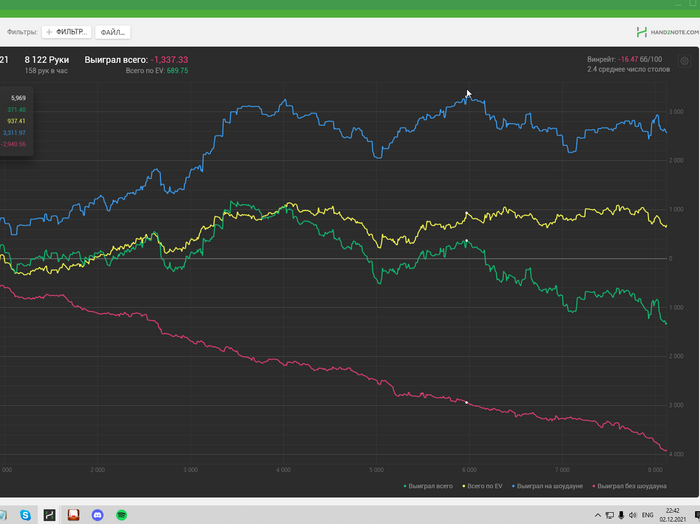The width and height of the screenshot is (700, 524).
Task: Click the tooltip value 5,969
Action: point(18,98)
